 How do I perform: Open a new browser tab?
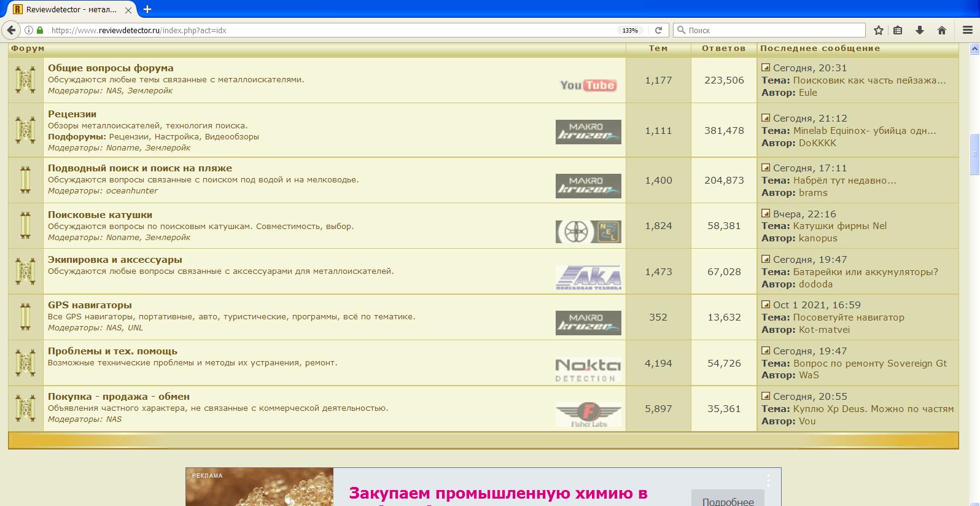click(147, 9)
